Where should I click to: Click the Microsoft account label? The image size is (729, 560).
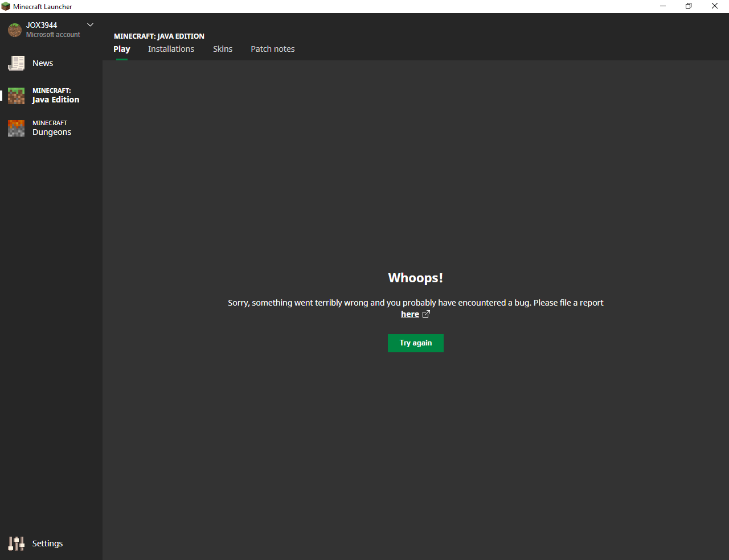(x=53, y=35)
